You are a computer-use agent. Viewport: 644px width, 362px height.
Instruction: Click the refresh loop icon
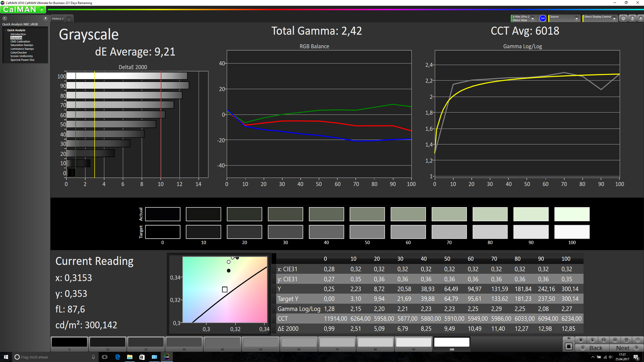[626, 340]
